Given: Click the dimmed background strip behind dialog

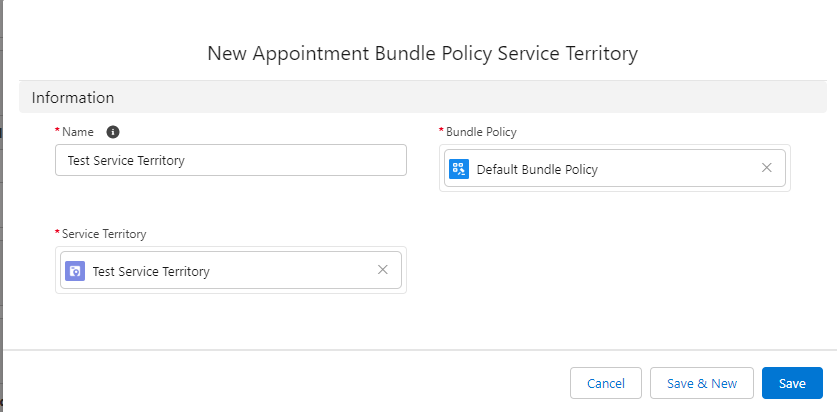Looking at the screenshot, I should point(2,206).
